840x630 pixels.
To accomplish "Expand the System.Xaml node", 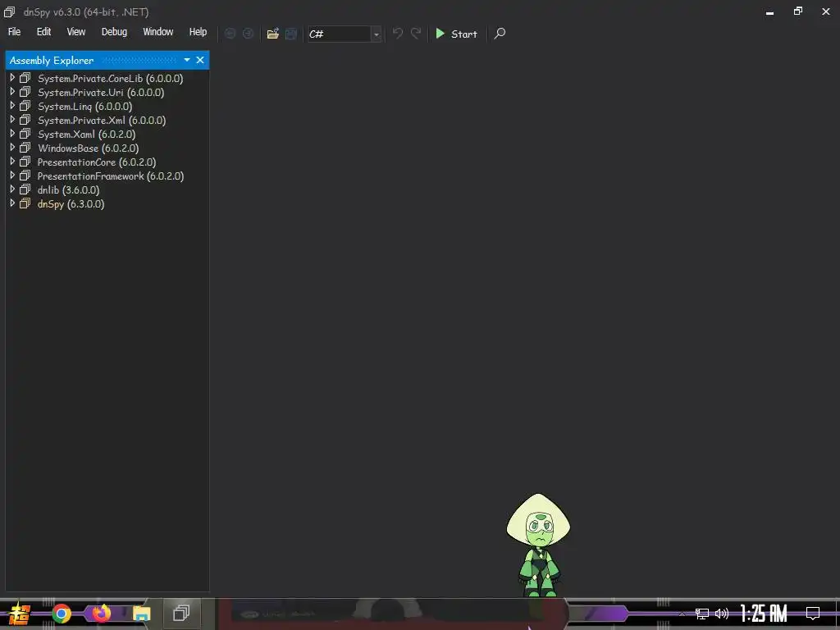I will pos(12,134).
